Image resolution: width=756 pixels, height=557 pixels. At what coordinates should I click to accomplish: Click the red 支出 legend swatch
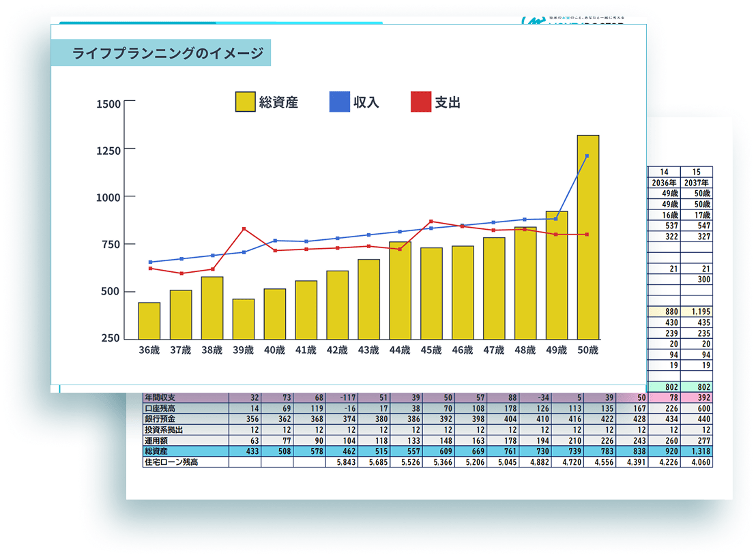(421, 102)
